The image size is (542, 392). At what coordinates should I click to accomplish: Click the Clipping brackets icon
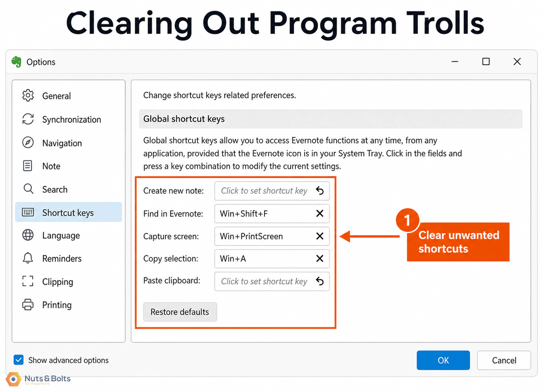tap(28, 281)
